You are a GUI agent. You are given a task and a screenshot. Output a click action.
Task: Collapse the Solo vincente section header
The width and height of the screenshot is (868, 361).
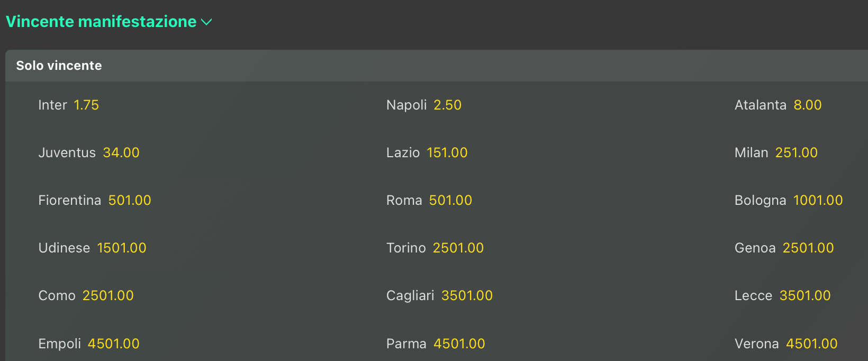(x=59, y=66)
